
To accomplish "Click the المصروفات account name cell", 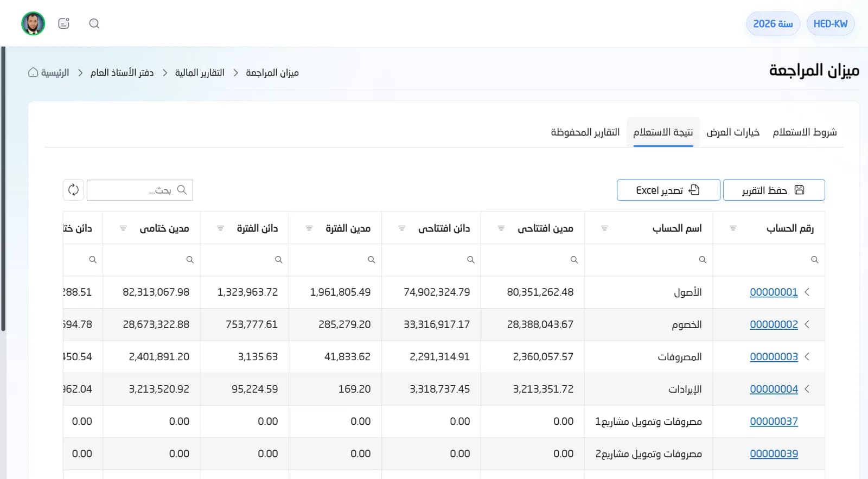I will point(649,356).
